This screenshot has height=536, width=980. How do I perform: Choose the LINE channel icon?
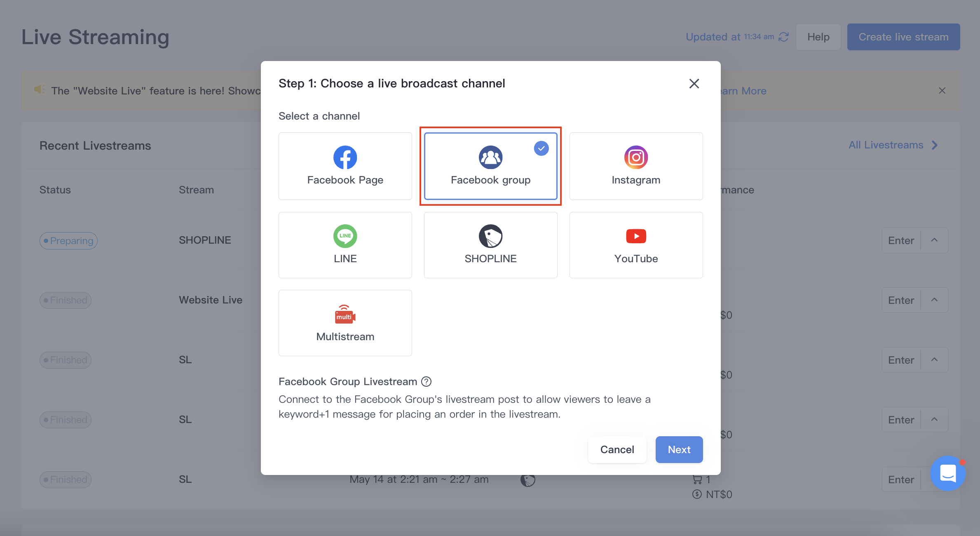click(345, 236)
